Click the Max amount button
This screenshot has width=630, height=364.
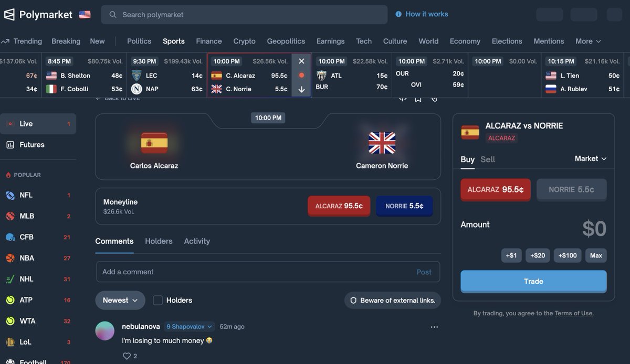[596, 255]
